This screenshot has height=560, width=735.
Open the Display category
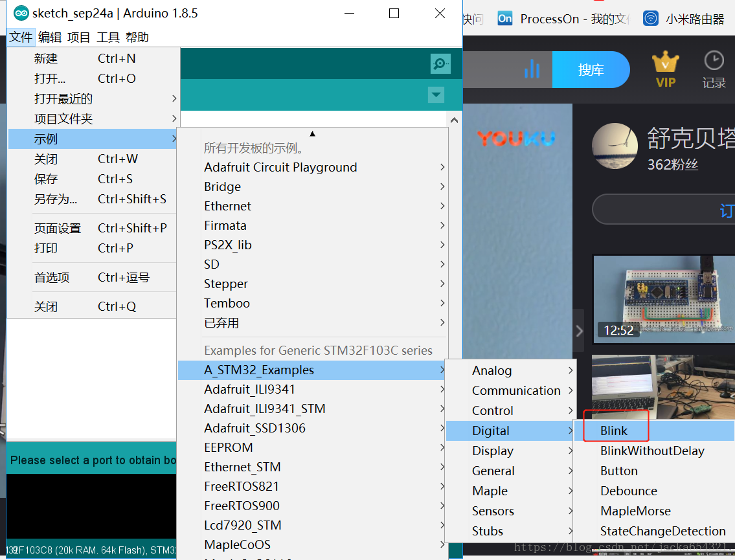point(510,451)
